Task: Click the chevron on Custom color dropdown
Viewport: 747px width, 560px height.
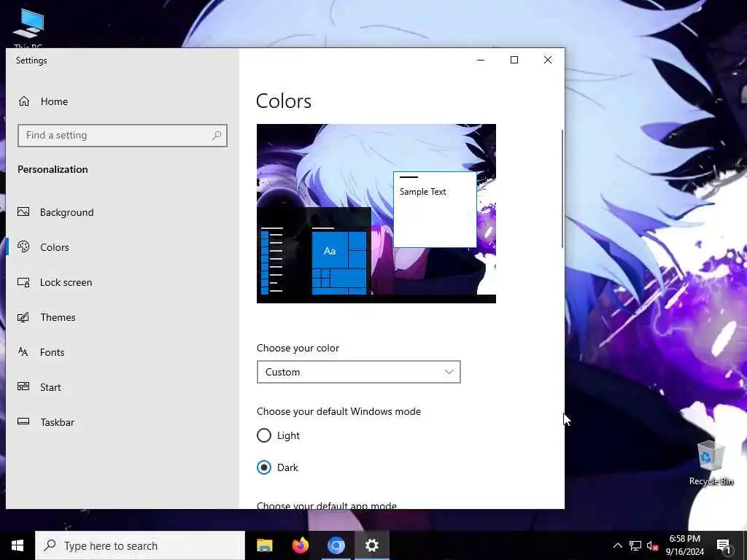Action: click(449, 372)
